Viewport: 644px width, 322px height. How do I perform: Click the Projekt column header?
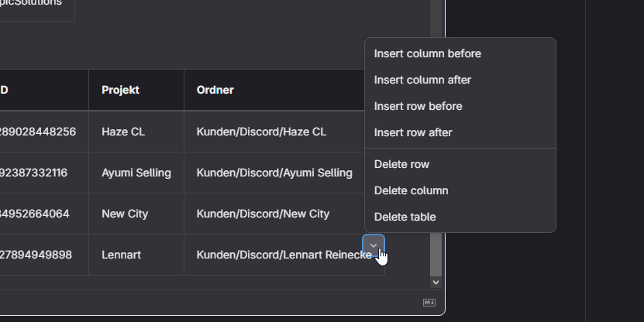click(x=121, y=90)
